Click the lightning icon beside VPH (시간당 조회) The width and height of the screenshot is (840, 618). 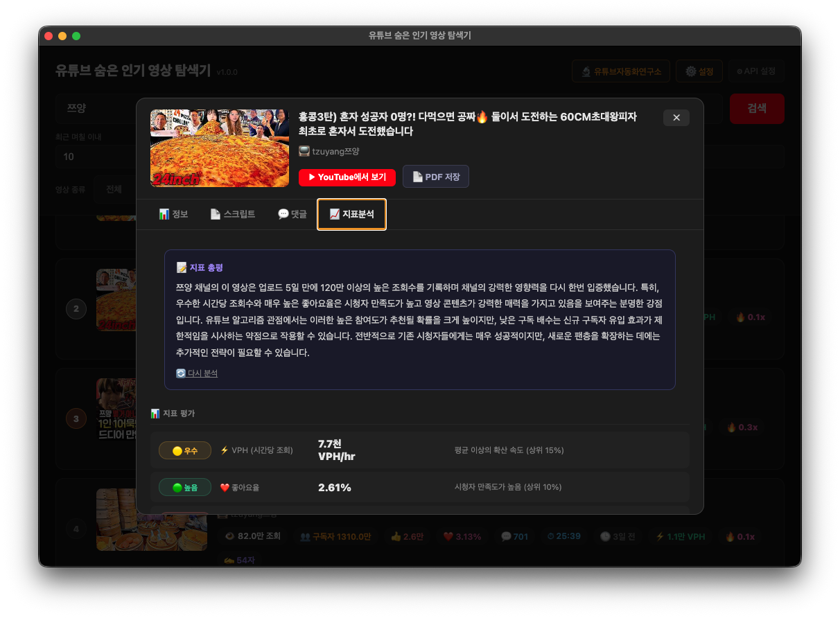(x=225, y=450)
